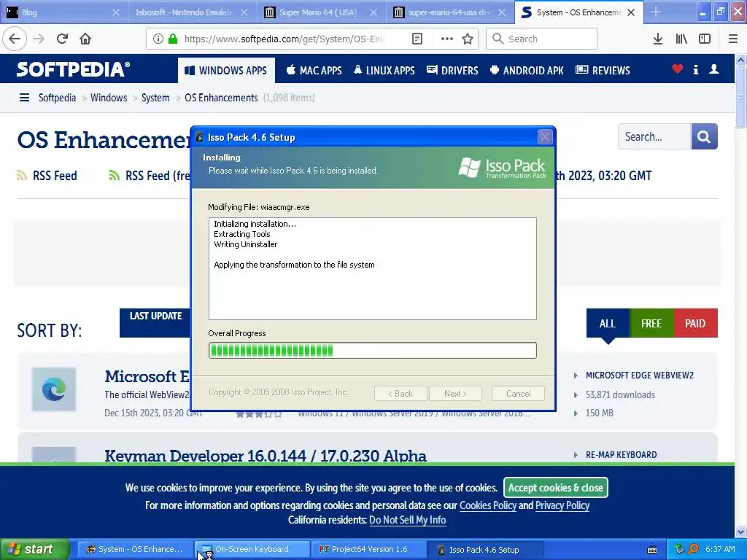Open a new browser tab with plus
The image size is (747, 560).
pos(656,12)
